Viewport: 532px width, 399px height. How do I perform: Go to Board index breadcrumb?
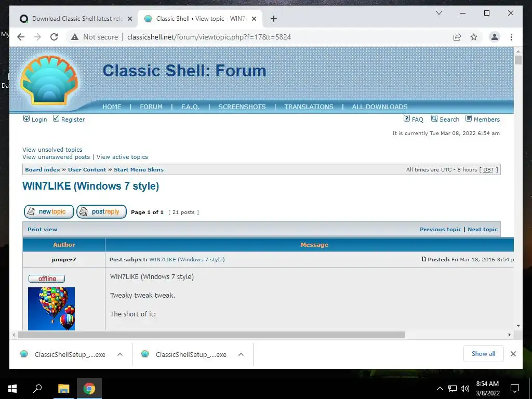pos(43,170)
